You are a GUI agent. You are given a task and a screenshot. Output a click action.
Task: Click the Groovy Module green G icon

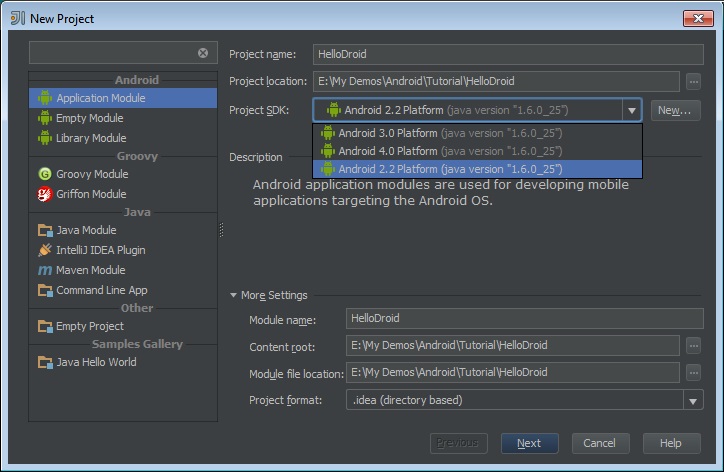[x=45, y=174]
